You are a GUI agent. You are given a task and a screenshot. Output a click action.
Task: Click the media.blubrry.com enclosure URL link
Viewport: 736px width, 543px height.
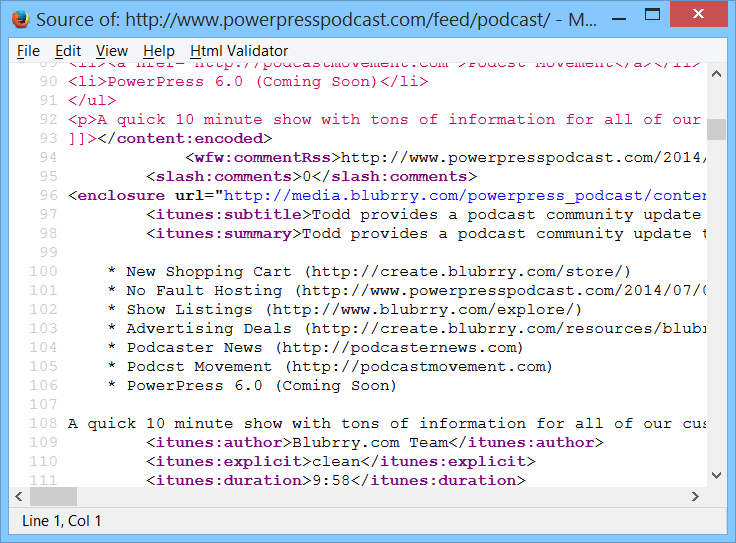coord(465,195)
